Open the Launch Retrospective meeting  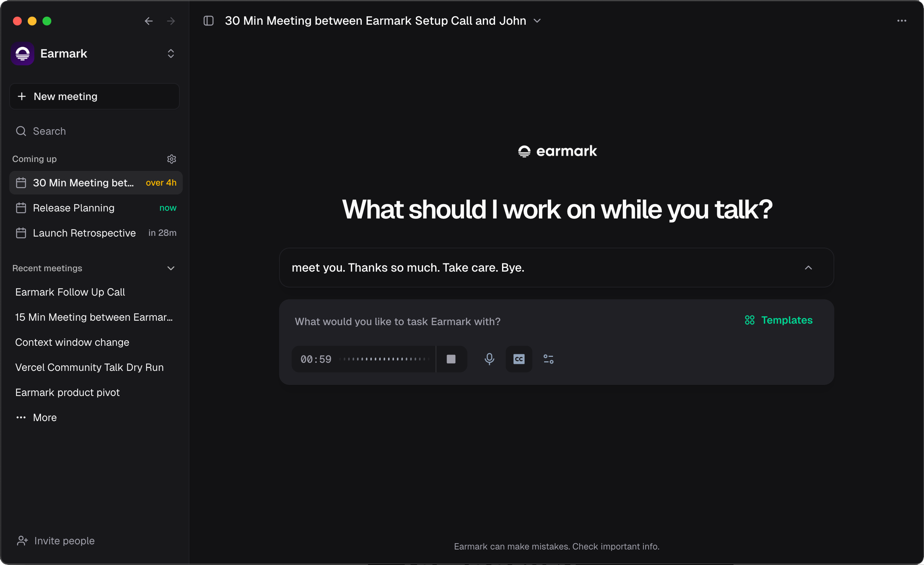[84, 233]
